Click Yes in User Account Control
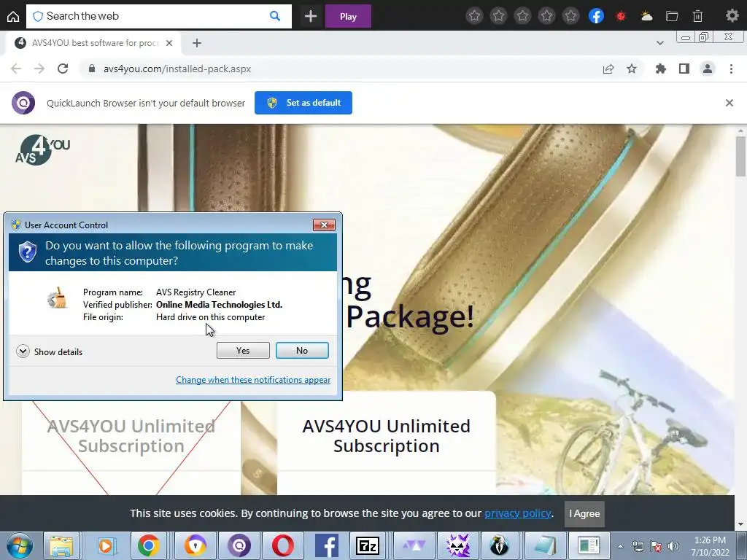This screenshot has height=560, width=747. pos(243,351)
